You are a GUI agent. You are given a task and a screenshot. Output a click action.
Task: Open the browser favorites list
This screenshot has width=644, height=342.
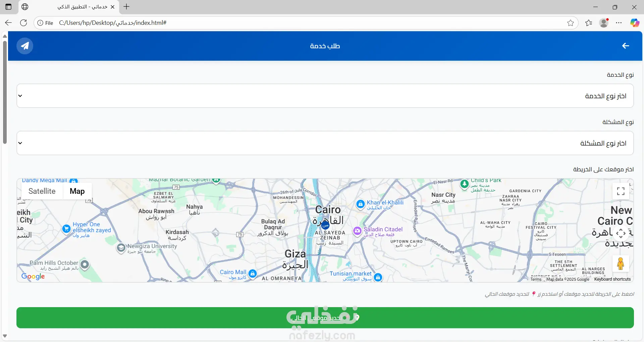point(589,23)
